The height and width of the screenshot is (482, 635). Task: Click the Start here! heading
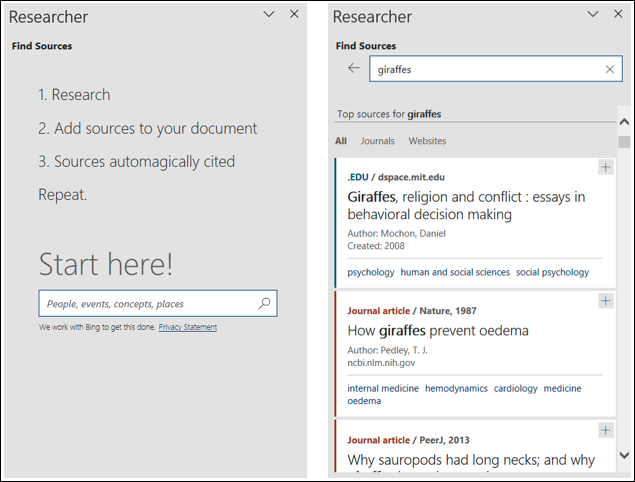(106, 264)
